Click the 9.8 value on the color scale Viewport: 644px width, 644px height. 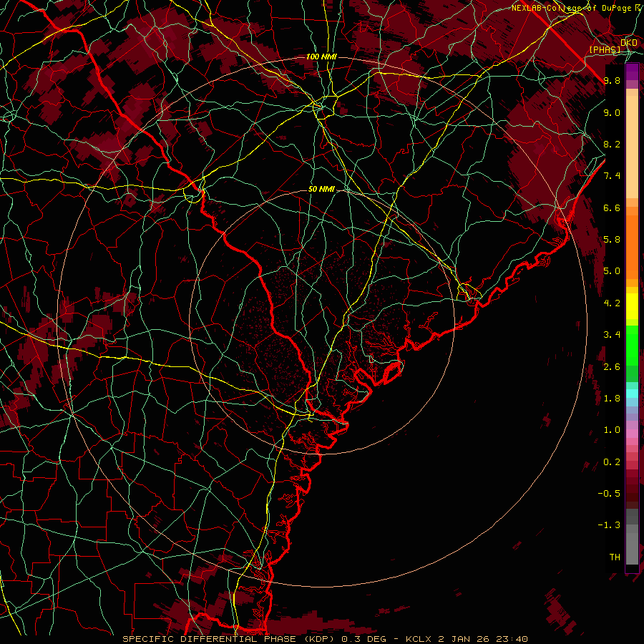[x=612, y=80]
